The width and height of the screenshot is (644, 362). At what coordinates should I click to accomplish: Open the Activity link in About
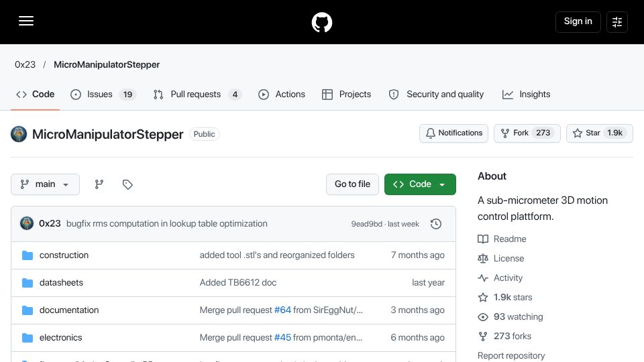pos(500,278)
